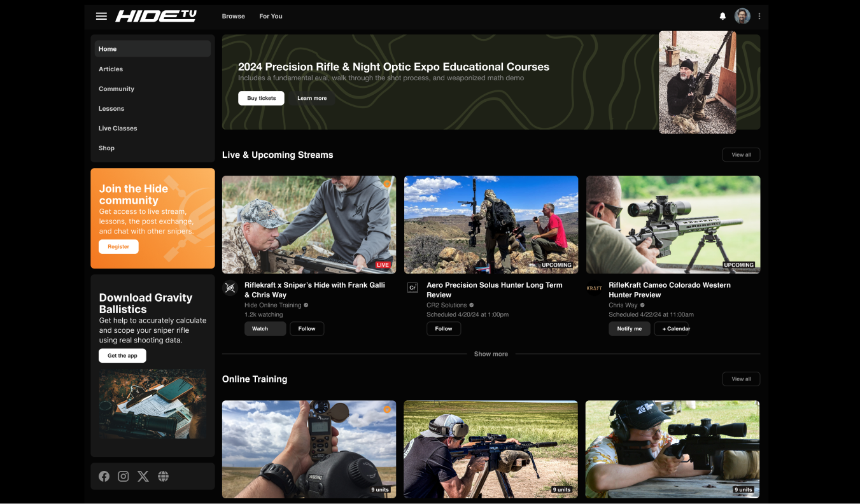Viewport: 860px width, 504px height.
Task: Click the "Download Gravity Ballistics" heading
Action: [x=146, y=303]
